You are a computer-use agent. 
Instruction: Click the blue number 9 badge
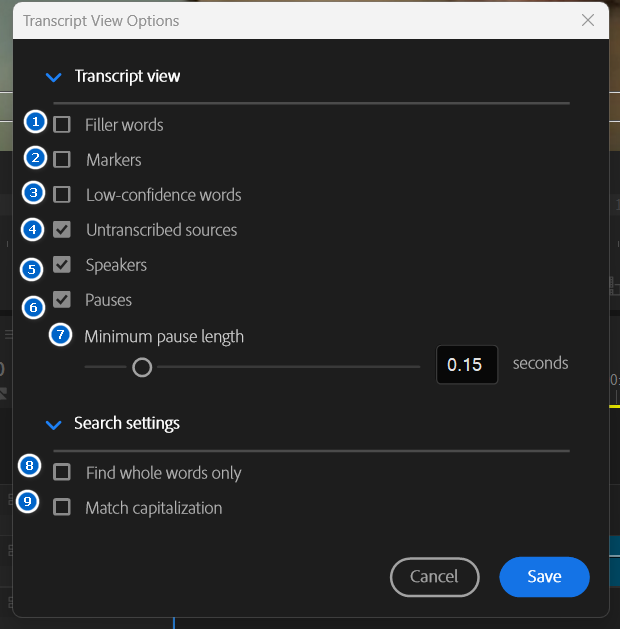pos(31,502)
